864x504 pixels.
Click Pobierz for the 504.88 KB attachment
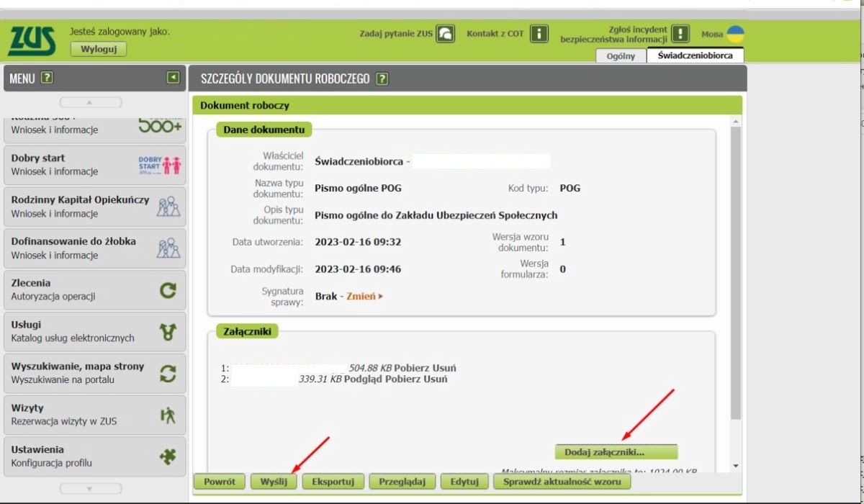[x=413, y=368]
